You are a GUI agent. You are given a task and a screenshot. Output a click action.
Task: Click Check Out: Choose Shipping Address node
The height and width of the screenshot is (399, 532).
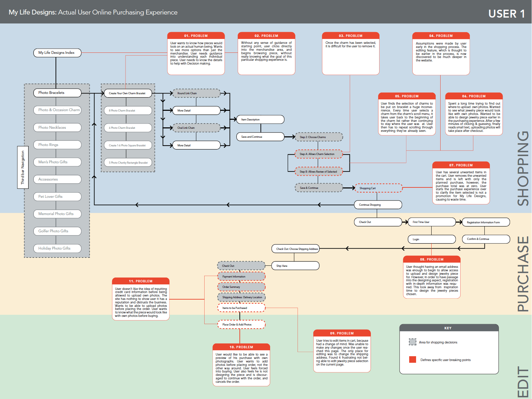tap(296, 249)
